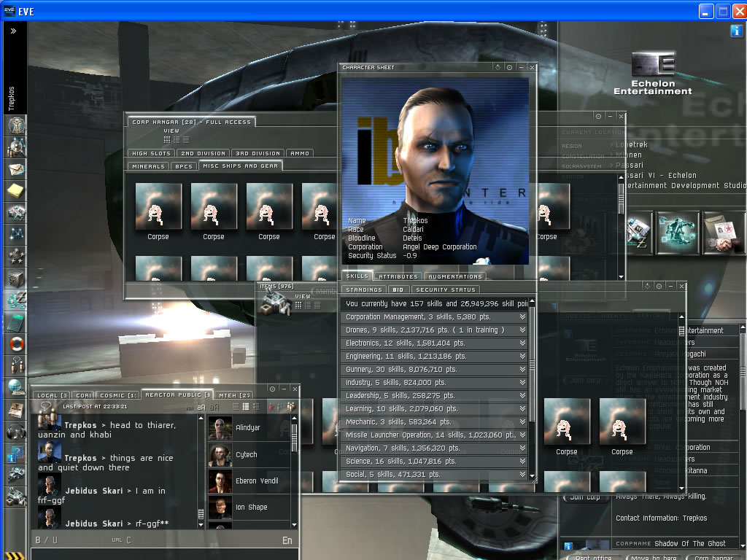The height and width of the screenshot is (560, 747).
Task: Open the star map sidebar icon
Action: click(x=16, y=235)
